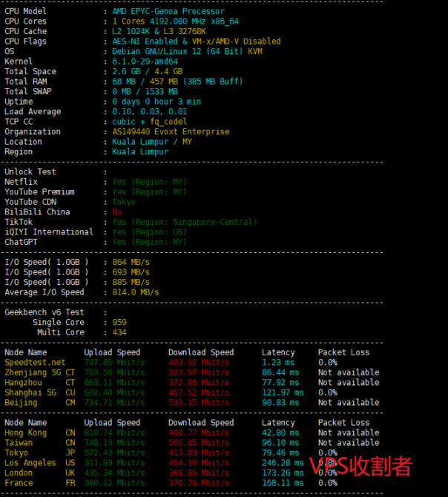
Task: Click the ChatGPT row label
Action: (x=21, y=242)
